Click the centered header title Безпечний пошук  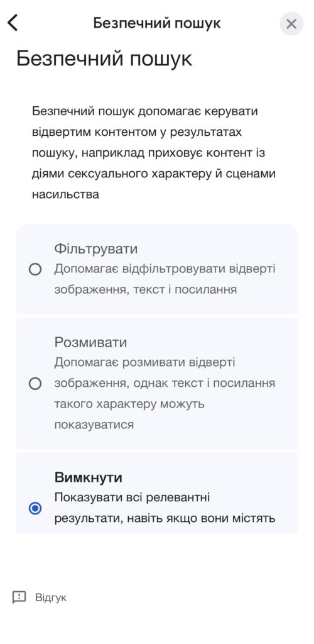click(x=157, y=23)
